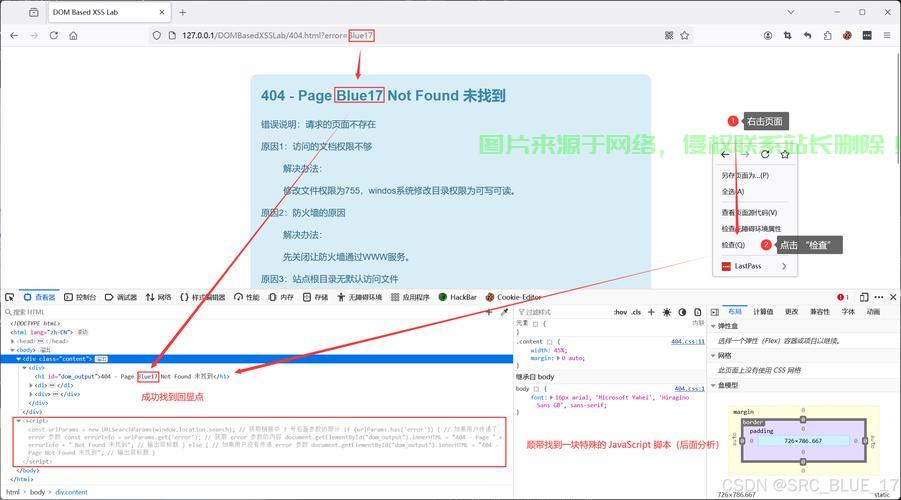Bookmark this page with the star icon
The width and height of the screenshot is (901, 500).
tap(685, 35)
